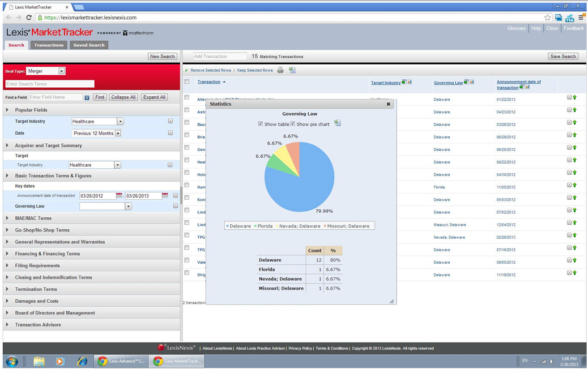Viewport: 588px width, 369px height.
Task: Click the volume icon in the system tray
Action: tap(551, 361)
